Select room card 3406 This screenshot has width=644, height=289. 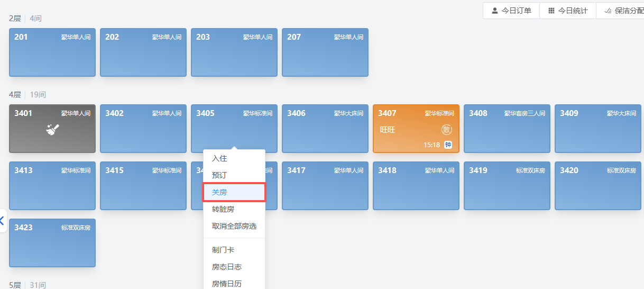325,129
